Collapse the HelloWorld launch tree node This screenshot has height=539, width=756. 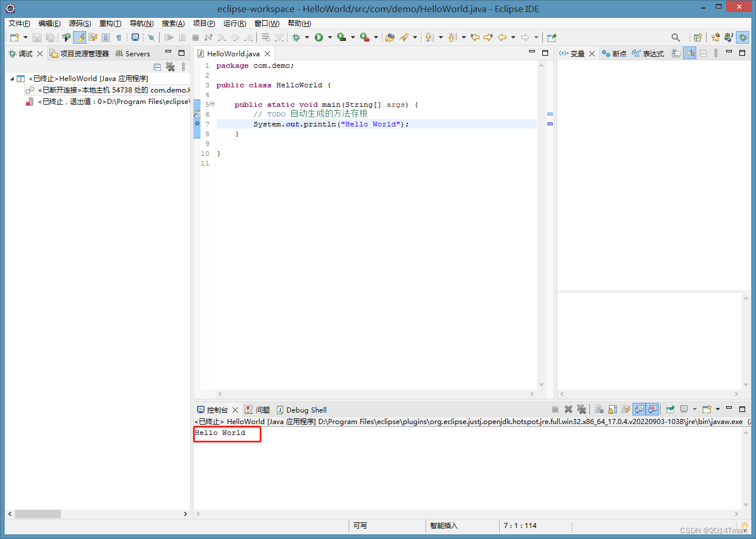coord(12,79)
